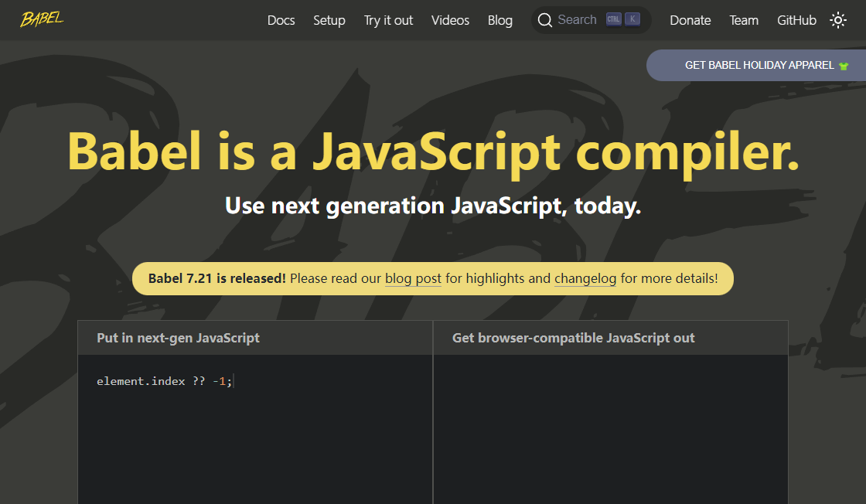Click inside the next-gen JavaScript editor

(255, 433)
